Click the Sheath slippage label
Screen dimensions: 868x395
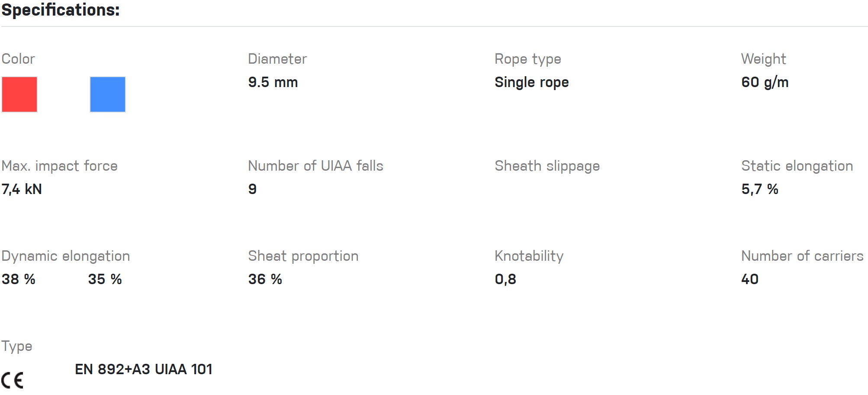click(x=547, y=166)
